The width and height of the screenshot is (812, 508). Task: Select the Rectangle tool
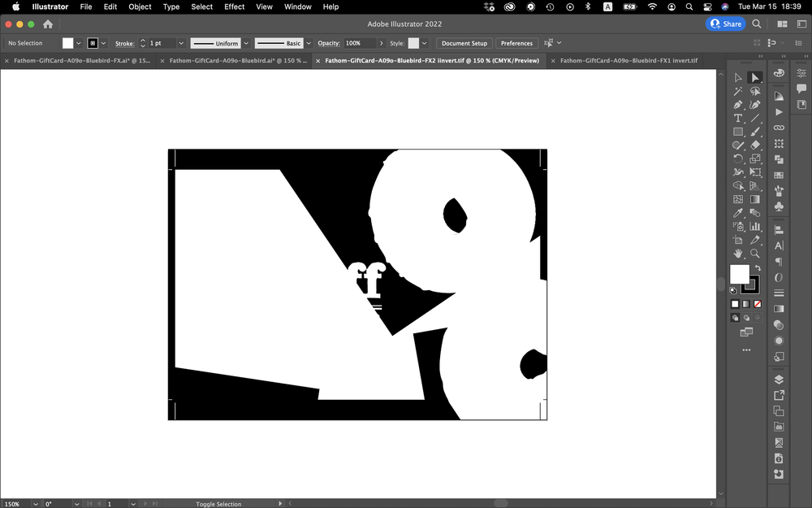pos(738,131)
